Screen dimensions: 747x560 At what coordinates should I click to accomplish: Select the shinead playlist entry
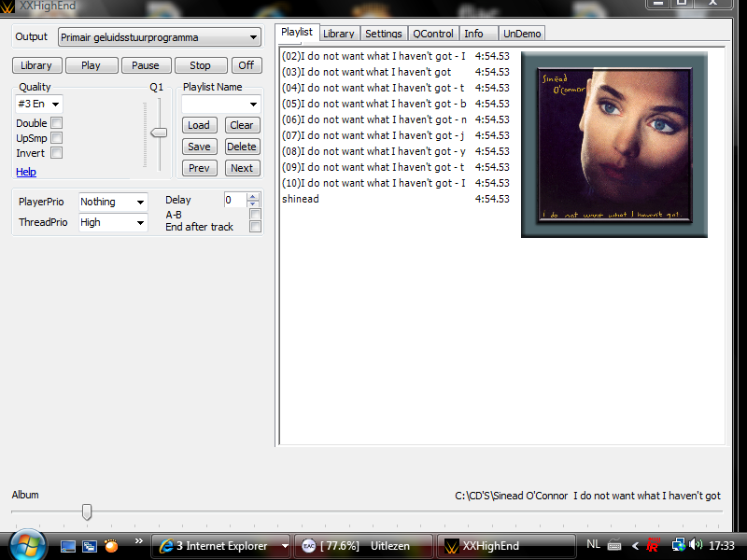tap(395, 199)
